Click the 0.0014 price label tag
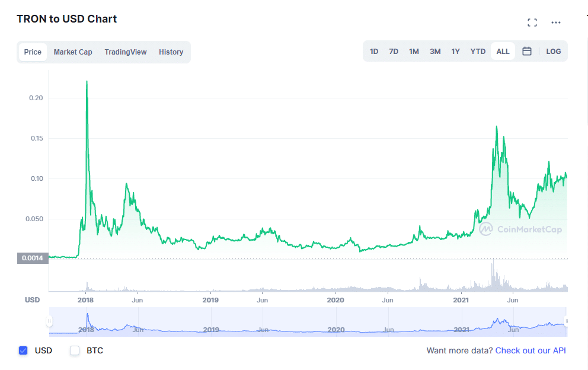The height and width of the screenshot is (370, 588). point(33,258)
